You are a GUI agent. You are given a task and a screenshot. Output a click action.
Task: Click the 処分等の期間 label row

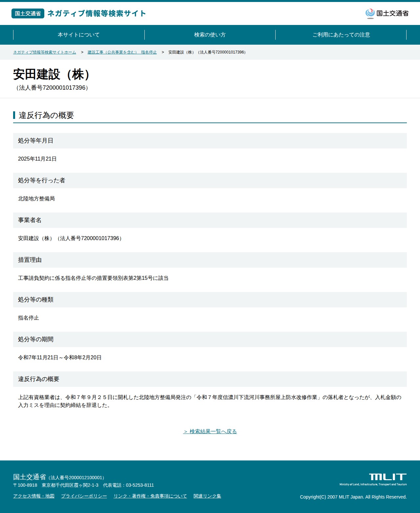[210, 339]
